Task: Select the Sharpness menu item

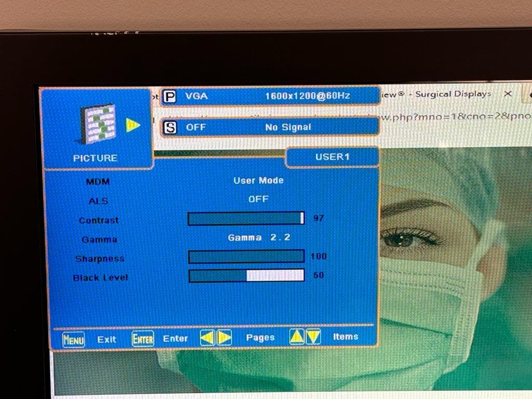Action: click(x=100, y=259)
